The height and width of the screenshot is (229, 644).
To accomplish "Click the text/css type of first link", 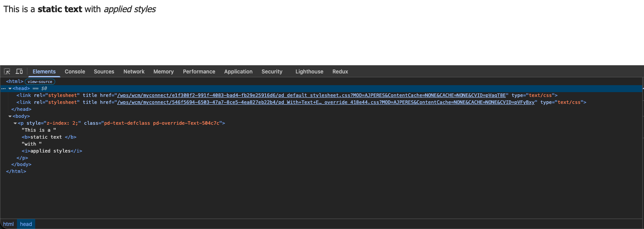I will pos(540,95).
